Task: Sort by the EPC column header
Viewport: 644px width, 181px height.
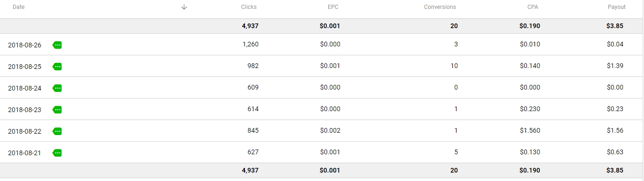Action: click(333, 7)
